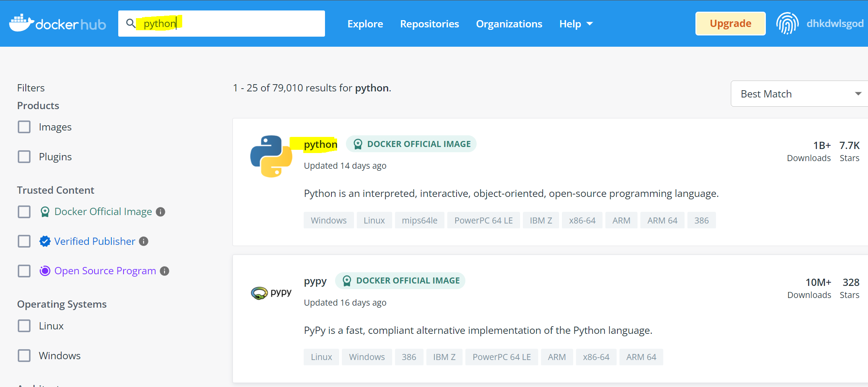Click 'Updated 16 days ago' text
The image size is (868, 387).
pyautogui.click(x=345, y=302)
